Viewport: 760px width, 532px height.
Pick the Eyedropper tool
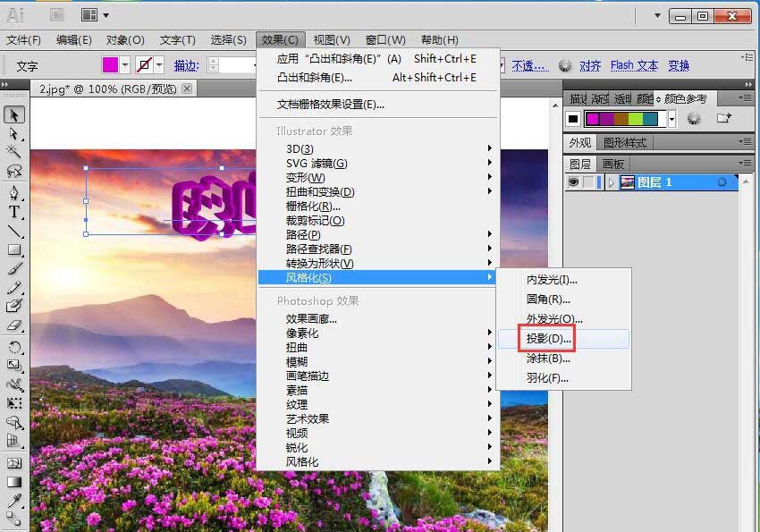tap(13, 501)
